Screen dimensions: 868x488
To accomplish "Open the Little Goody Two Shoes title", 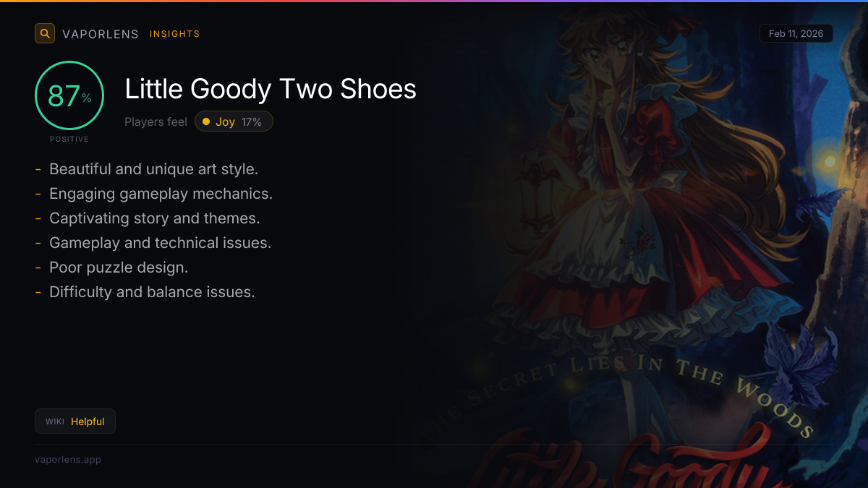I will [271, 89].
